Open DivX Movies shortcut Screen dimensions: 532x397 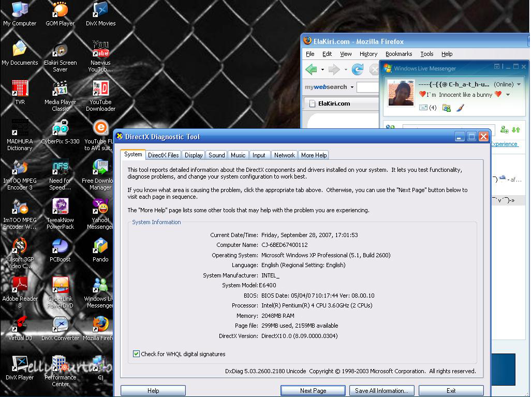pos(100,14)
